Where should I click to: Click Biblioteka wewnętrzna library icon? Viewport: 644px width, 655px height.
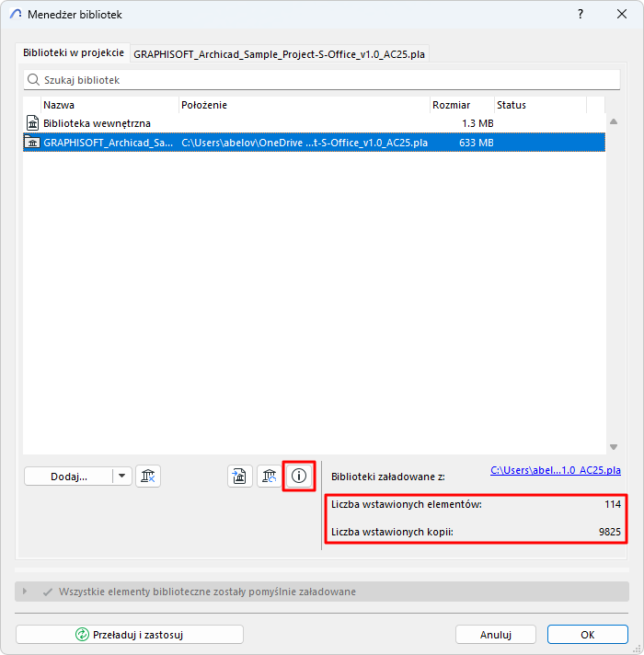pyautogui.click(x=32, y=123)
